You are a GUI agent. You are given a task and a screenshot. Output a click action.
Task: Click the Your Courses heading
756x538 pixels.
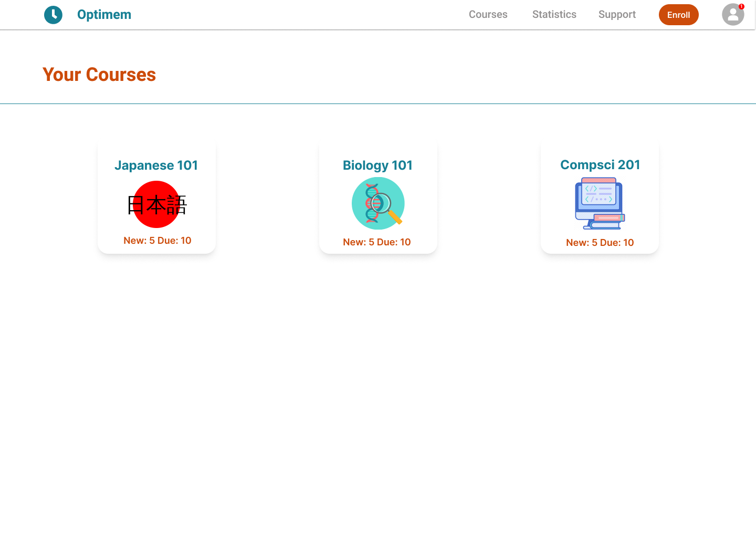[x=99, y=75]
